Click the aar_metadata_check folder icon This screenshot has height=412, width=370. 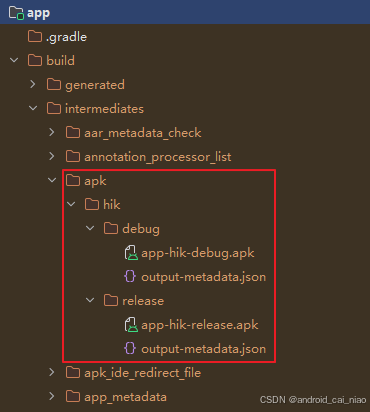click(x=73, y=133)
